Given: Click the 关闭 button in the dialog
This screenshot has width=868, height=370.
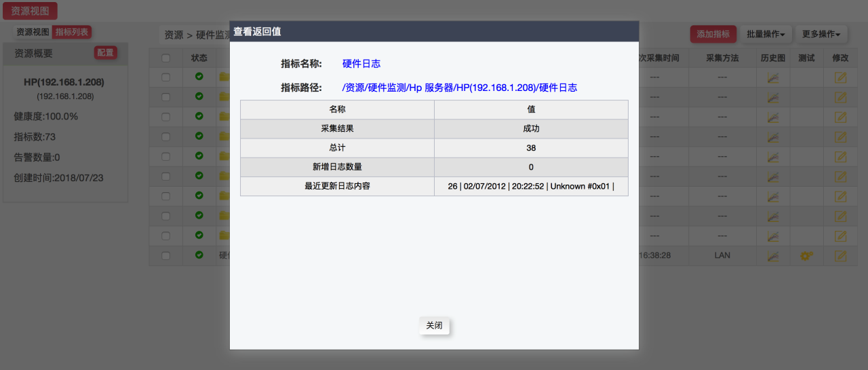Looking at the screenshot, I should (x=434, y=326).
